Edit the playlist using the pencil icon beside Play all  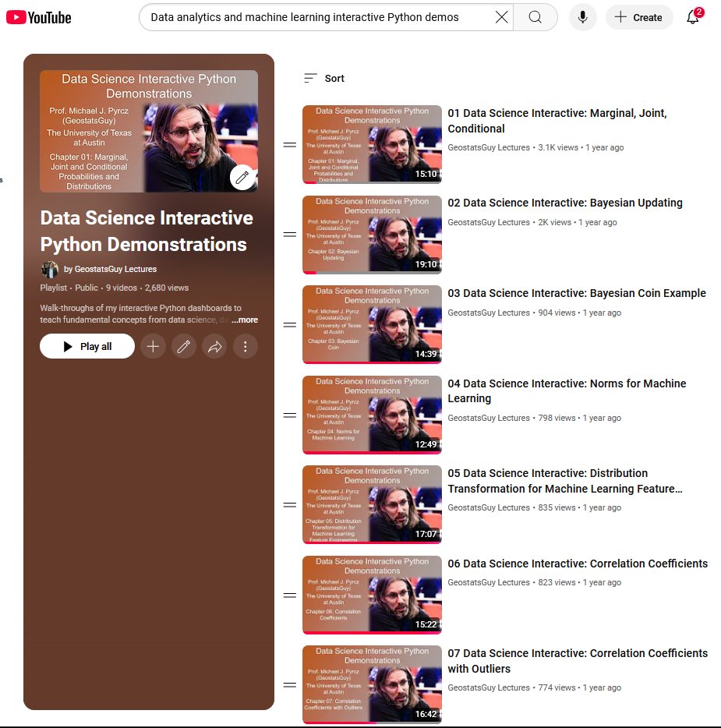pyautogui.click(x=183, y=346)
